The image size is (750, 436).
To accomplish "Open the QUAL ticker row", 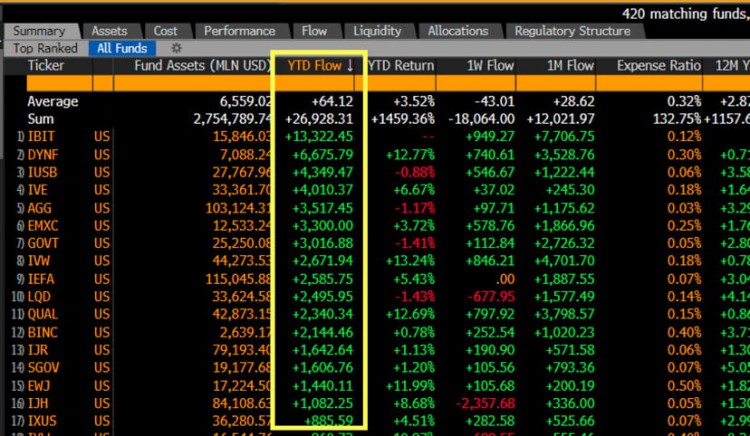I will [43, 314].
